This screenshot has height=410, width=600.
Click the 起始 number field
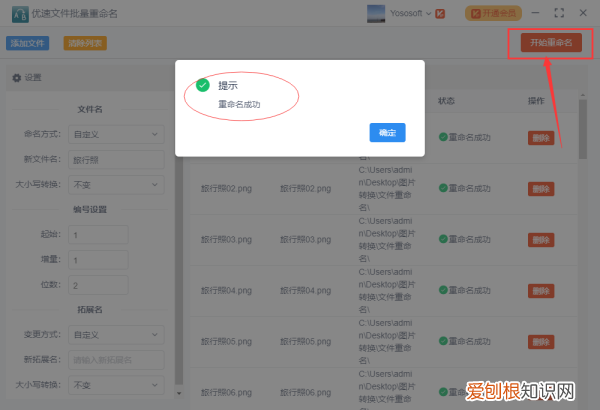(98, 235)
